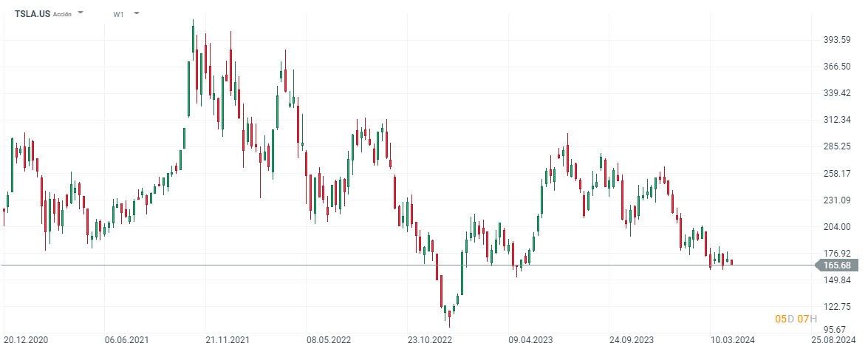Viewport: 868px width, 352px height.
Task: Click the 122.75 price axis label
Action: tap(838, 307)
